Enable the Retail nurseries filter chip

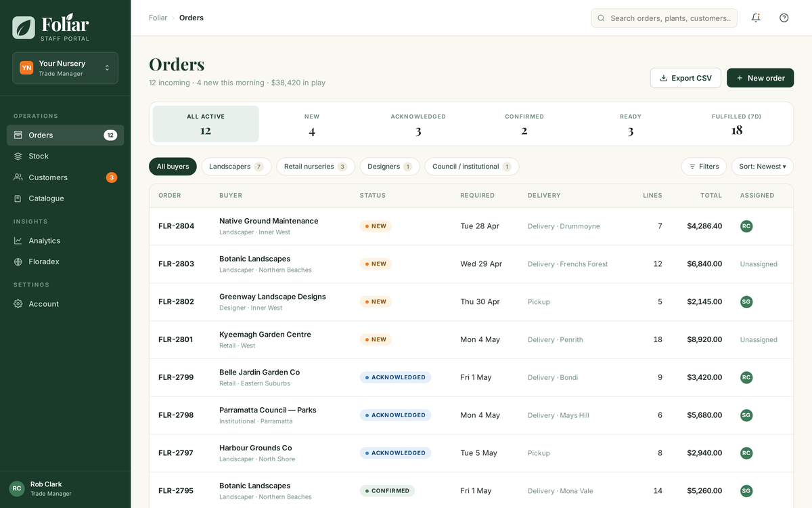[315, 166]
